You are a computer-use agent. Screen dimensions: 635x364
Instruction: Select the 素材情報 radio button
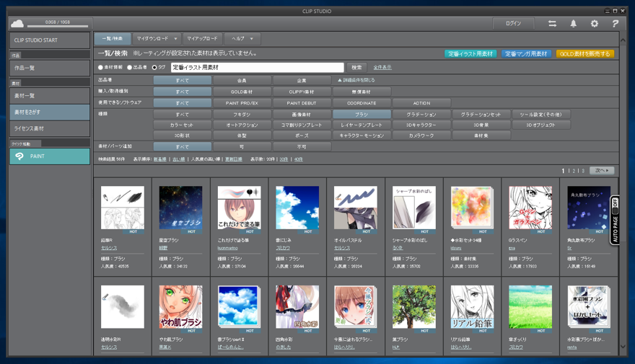click(100, 68)
